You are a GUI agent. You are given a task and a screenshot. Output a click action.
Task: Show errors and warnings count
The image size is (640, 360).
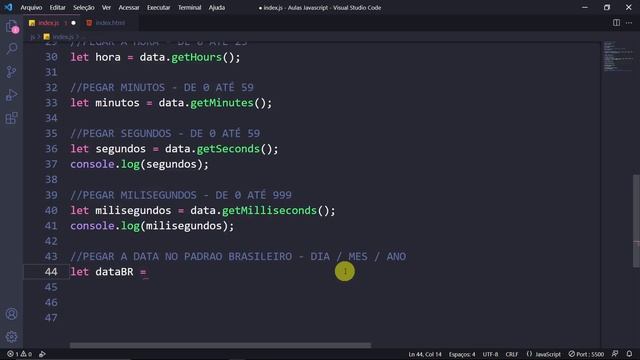(19, 354)
